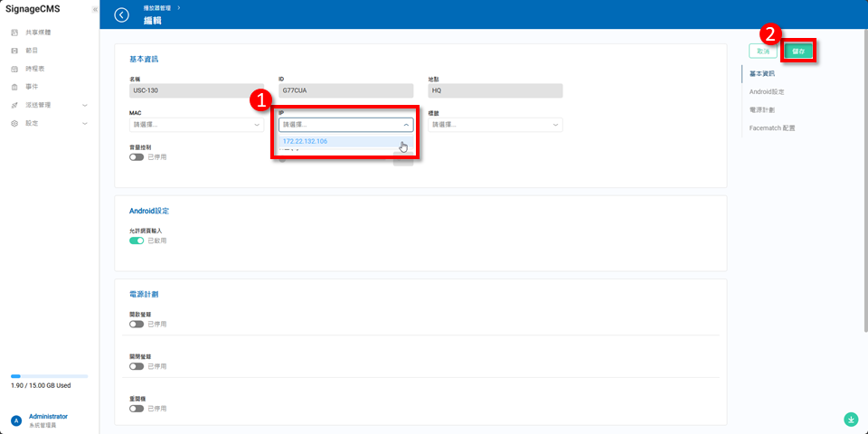Click the 取消 cancel button
The width and height of the screenshot is (868, 434).
pyautogui.click(x=762, y=52)
